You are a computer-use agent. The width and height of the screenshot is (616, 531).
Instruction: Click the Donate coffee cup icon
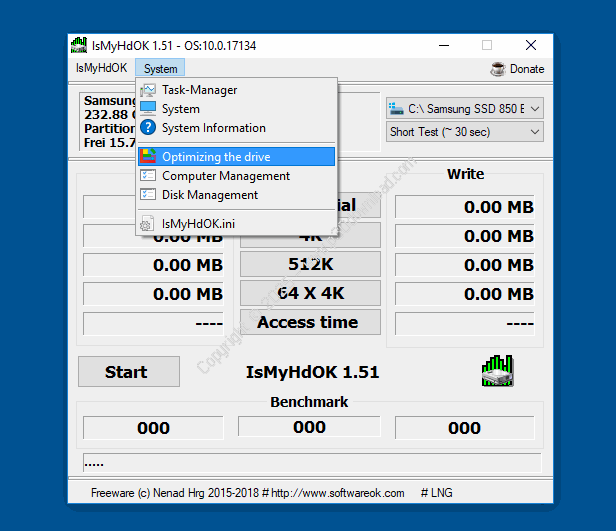[x=498, y=69]
